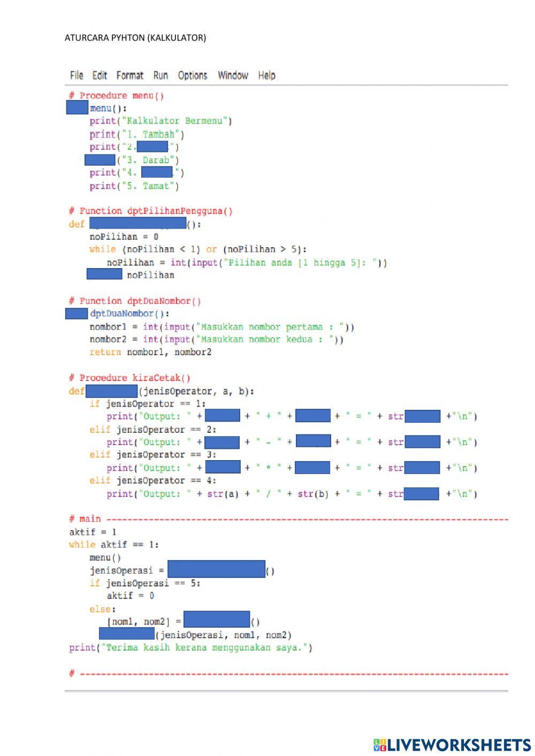Select the str blank on the division line
The image size is (535, 756).
click(x=421, y=493)
